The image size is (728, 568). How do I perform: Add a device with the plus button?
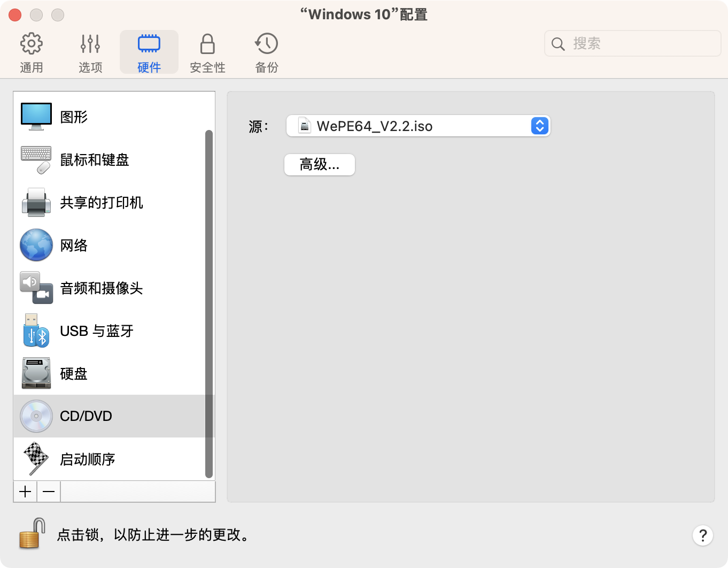[x=25, y=492]
